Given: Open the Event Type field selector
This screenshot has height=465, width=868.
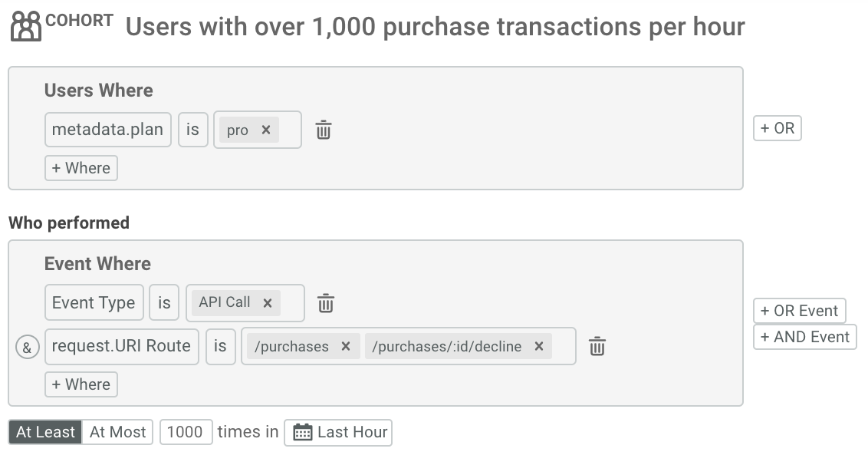Looking at the screenshot, I should point(94,302).
